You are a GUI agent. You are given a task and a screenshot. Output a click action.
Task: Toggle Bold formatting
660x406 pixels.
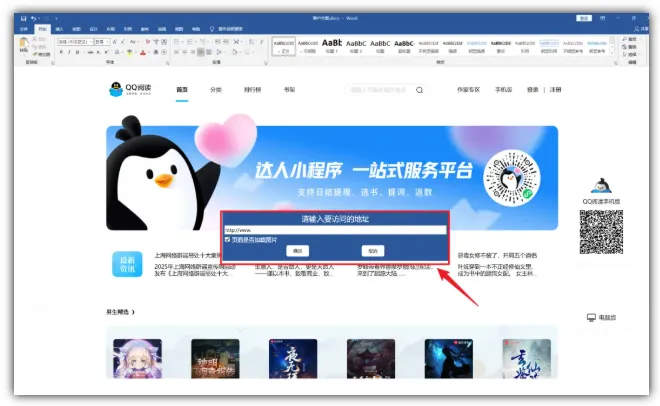[61, 52]
